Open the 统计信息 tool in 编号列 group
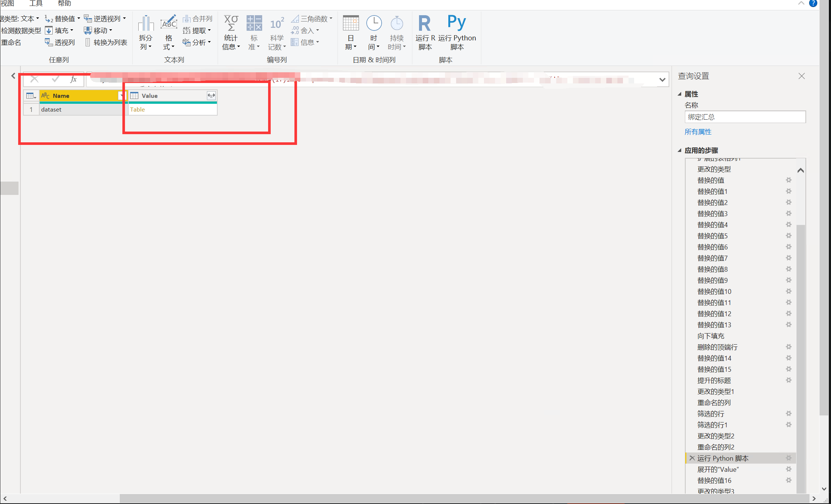The width and height of the screenshot is (831, 504). click(x=231, y=31)
